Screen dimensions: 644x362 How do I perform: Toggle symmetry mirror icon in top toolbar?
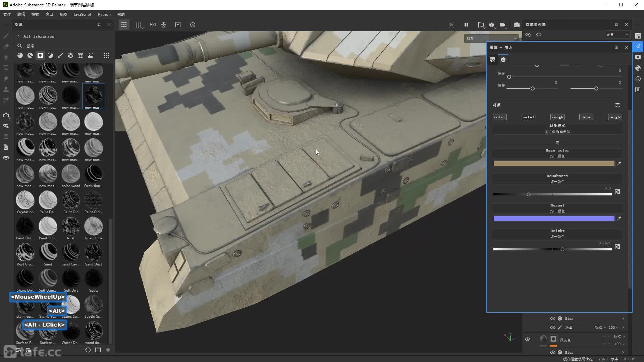point(153,25)
